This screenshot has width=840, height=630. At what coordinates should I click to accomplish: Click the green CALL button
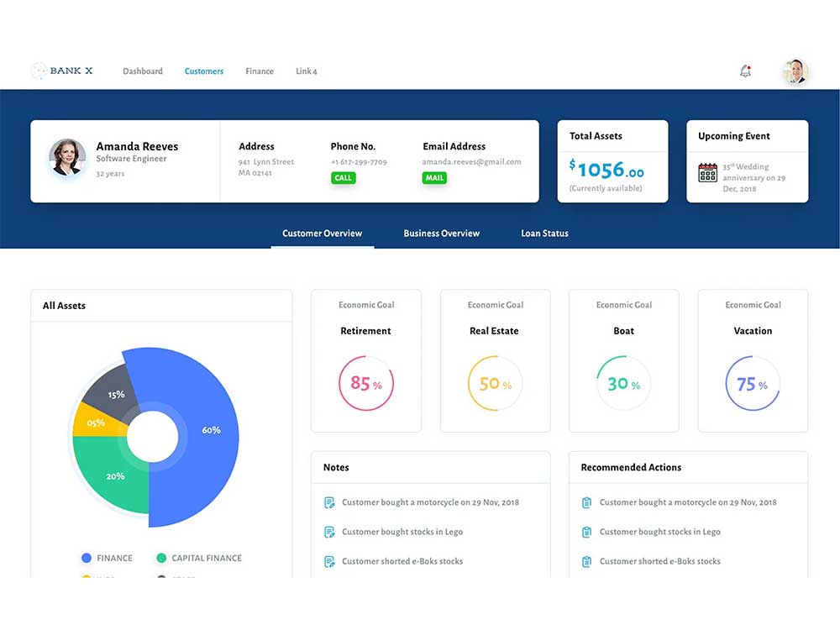pyautogui.click(x=344, y=178)
